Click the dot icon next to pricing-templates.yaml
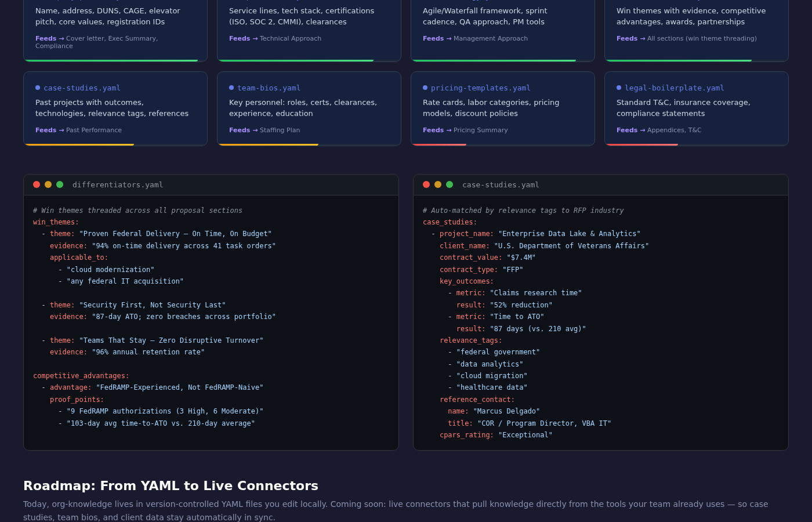Viewport: 812px width, 522px height. tap(425, 87)
